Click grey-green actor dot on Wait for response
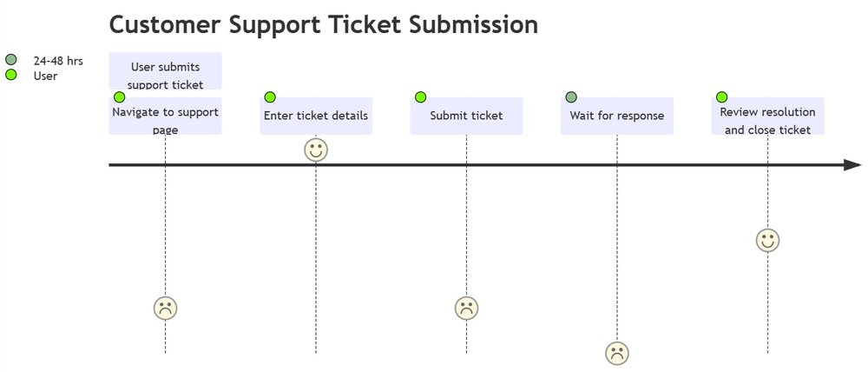868x372 pixels. tap(571, 97)
